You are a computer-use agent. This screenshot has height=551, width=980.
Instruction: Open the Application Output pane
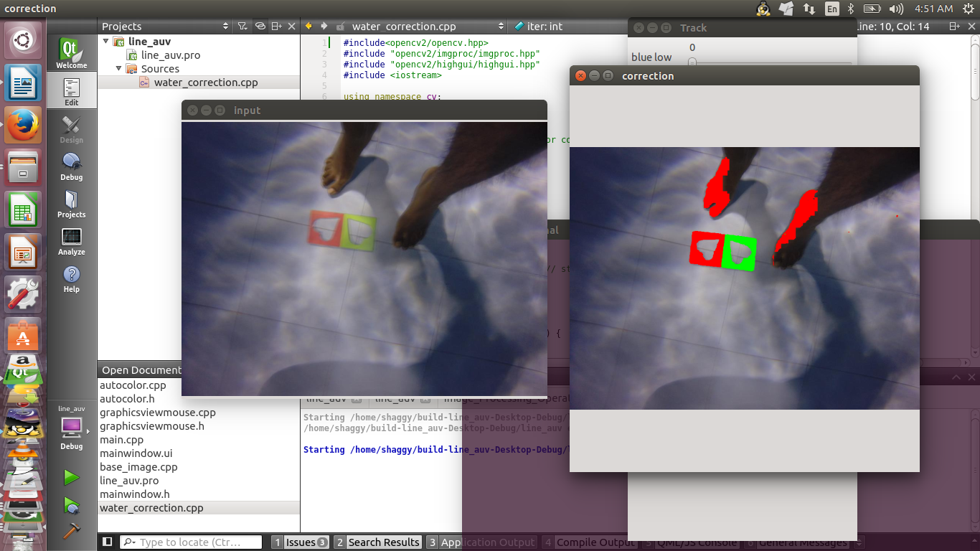click(x=481, y=542)
